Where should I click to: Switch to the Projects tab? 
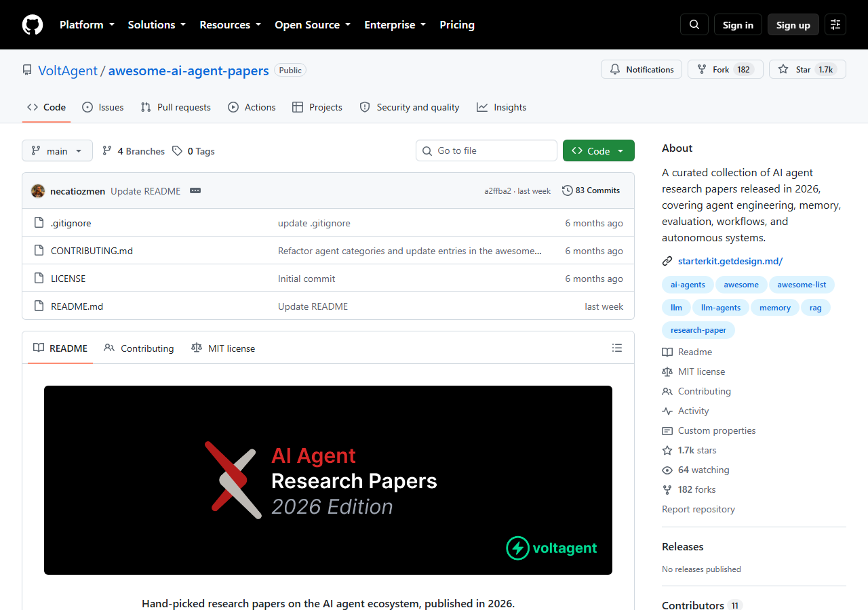(x=317, y=107)
